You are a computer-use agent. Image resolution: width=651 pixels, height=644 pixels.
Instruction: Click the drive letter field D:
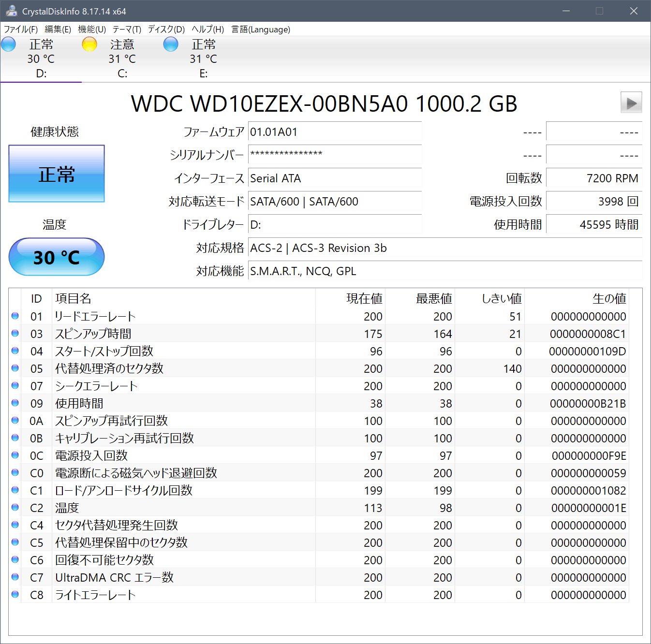click(x=335, y=224)
